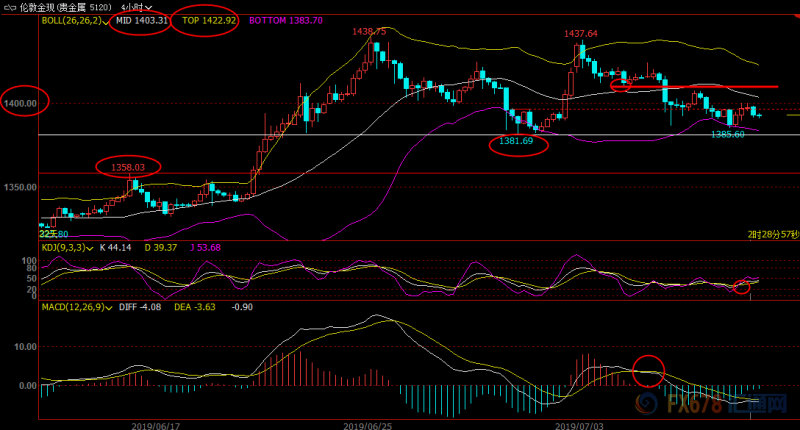This screenshot has width=800, height=430.
Task: Expand the MACD(12,26,9) indicator dropdown
Action: [x=109, y=308]
